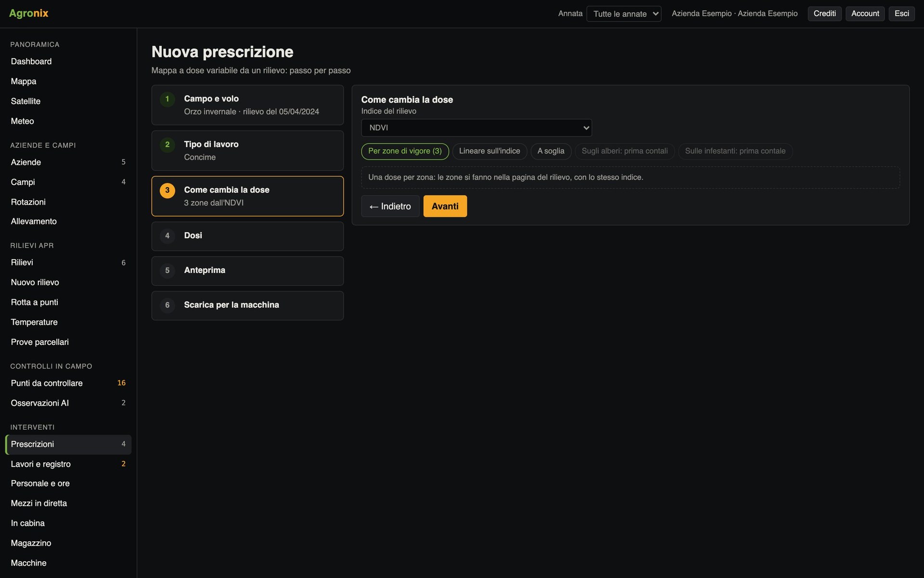The width and height of the screenshot is (924, 578).
Task: Open Rotazioni in the sidebar
Action: 68,202
